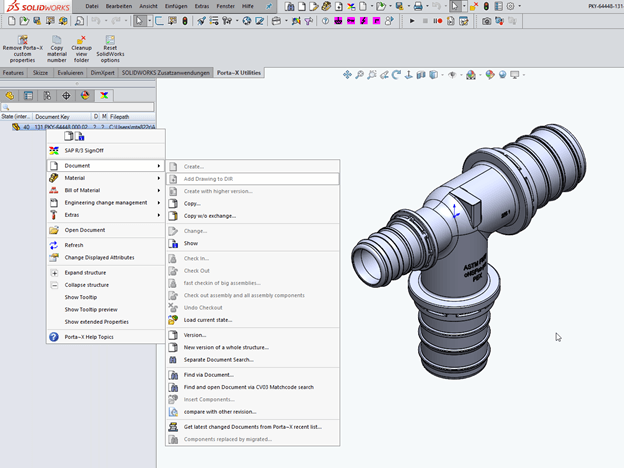
Task: Click Copy material number tool
Action: pyautogui.click(x=57, y=41)
